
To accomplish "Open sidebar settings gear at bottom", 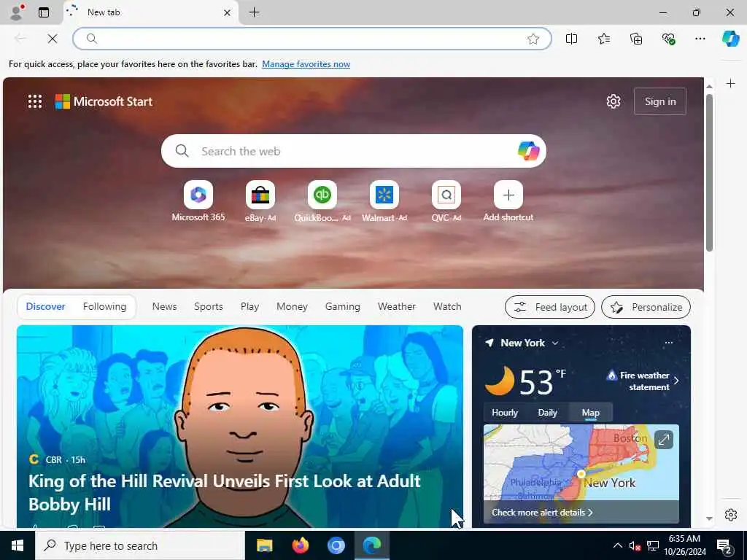I will coord(731,515).
